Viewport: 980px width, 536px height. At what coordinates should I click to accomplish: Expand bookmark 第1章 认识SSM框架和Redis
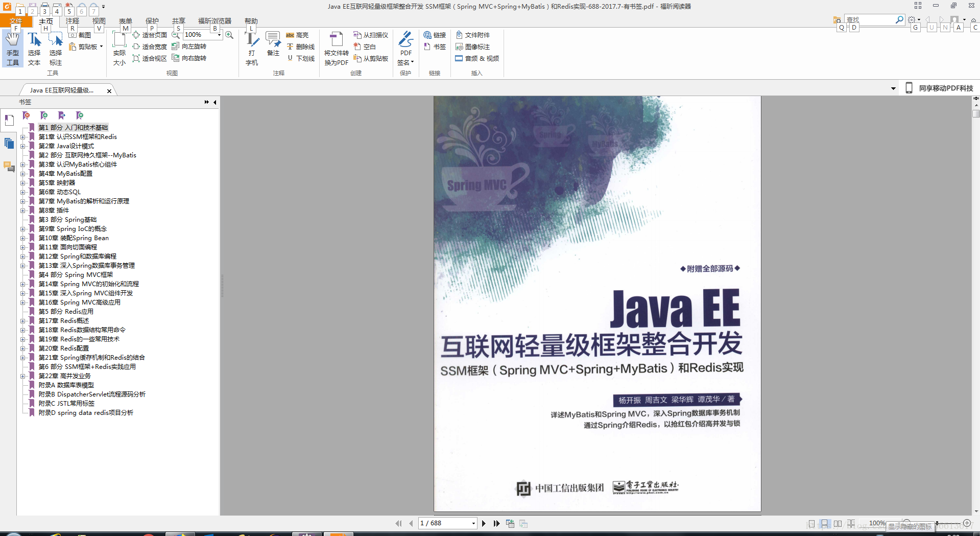coord(22,137)
